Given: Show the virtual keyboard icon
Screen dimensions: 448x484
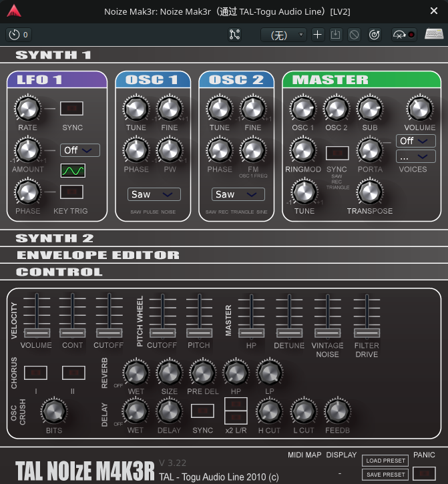Looking at the screenshot, I should click(434, 34).
